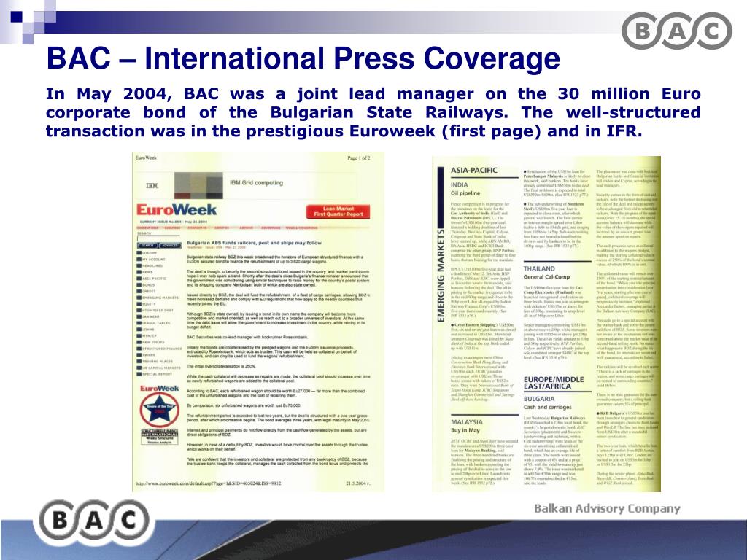Click Asia Pacific in EuroWeek sidebar
The width and height of the screenshot is (747, 560).
pyautogui.click(x=152, y=279)
